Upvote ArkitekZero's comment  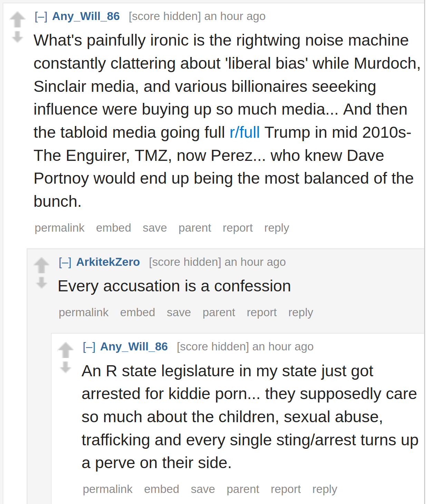[x=41, y=265]
